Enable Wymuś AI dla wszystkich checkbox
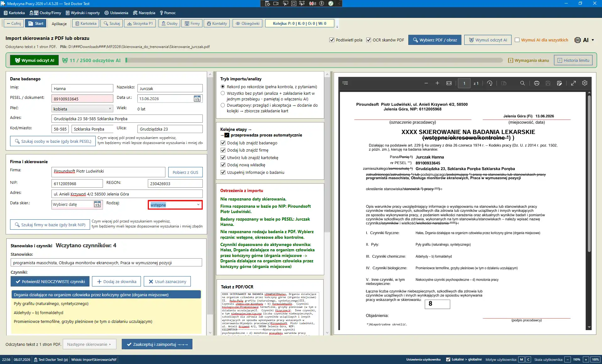This screenshot has height=364, width=602. [x=517, y=40]
